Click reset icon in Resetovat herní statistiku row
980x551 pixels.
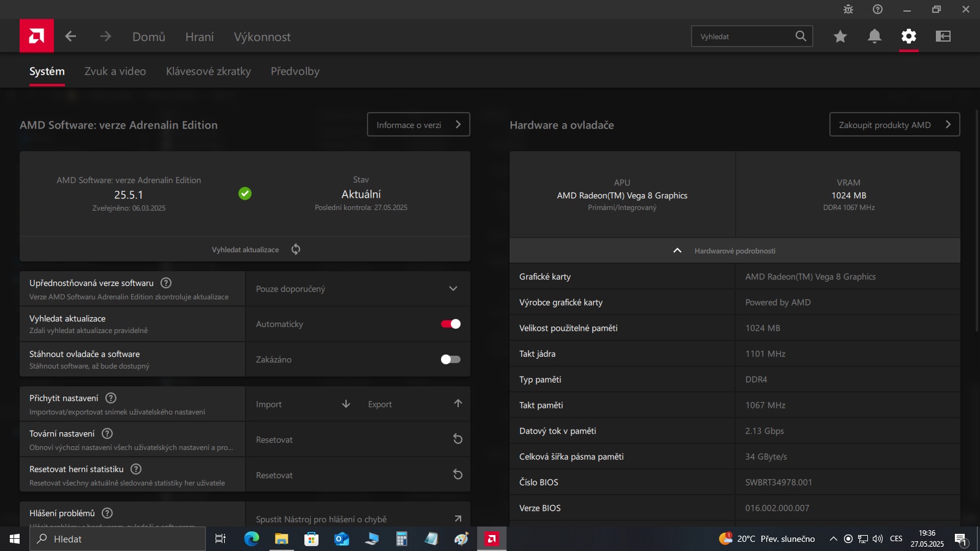pos(458,474)
